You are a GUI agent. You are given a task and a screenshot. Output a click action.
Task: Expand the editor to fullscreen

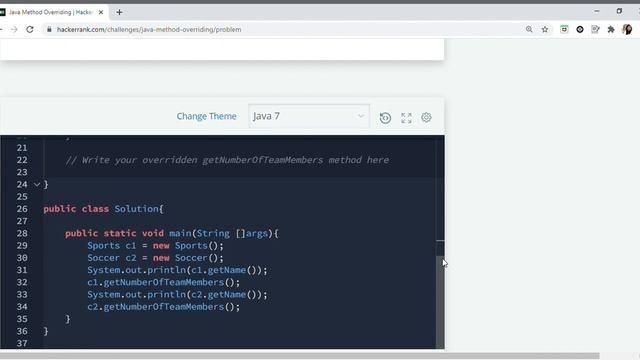click(406, 118)
